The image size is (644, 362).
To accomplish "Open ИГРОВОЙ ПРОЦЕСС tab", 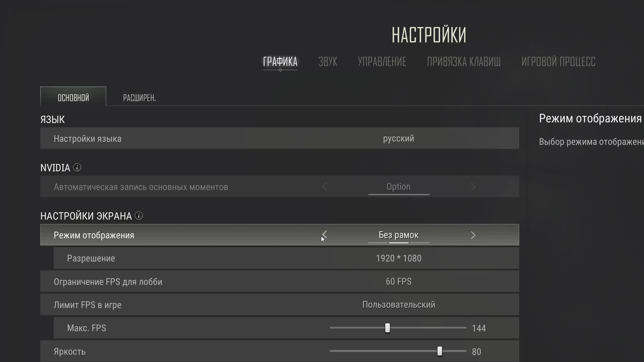I will (x=558, y=62).
